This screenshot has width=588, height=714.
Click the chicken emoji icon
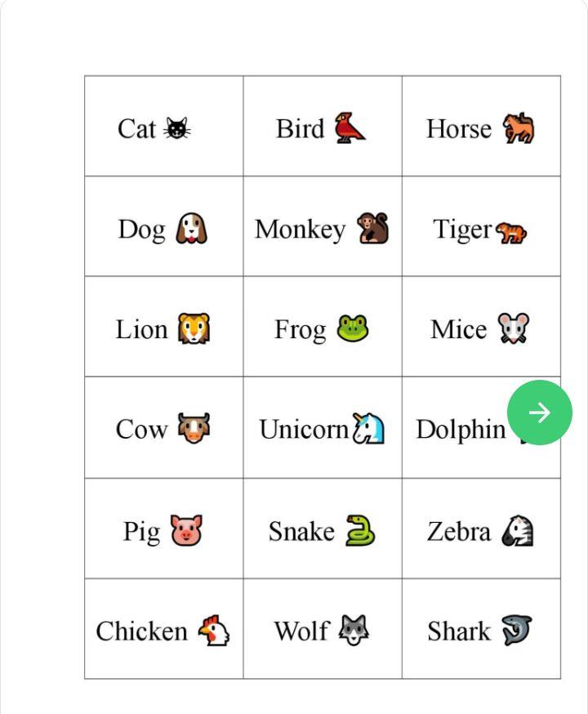(x=213, y=631)
